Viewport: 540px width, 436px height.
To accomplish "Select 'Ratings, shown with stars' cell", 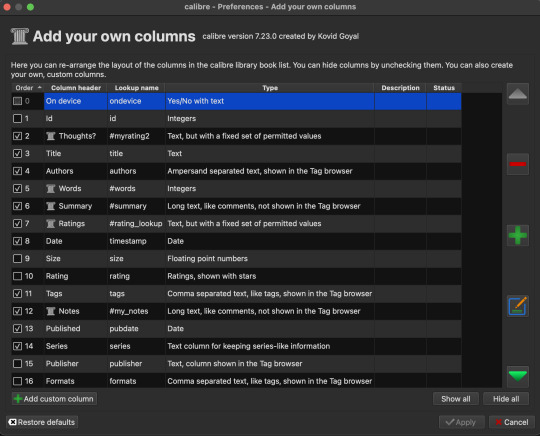I will [x=270, y=276].
